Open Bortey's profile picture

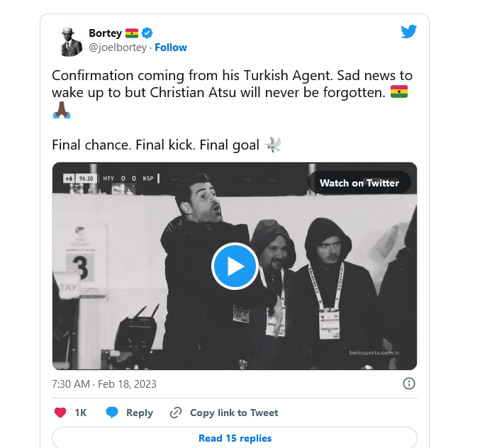(70, 40)
